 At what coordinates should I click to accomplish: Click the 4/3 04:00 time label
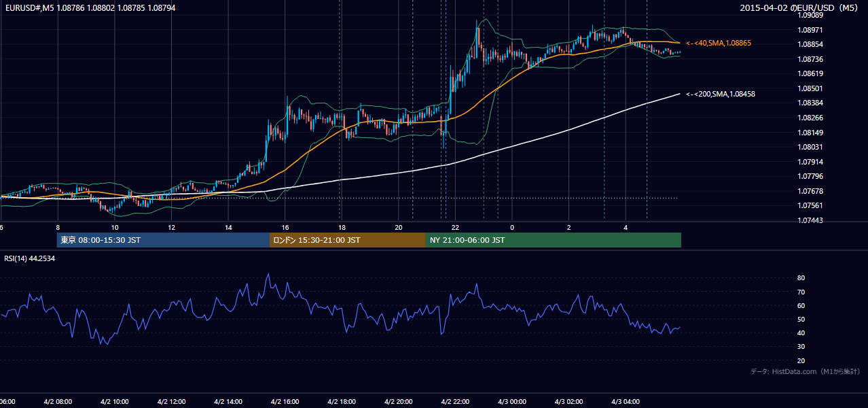pyautogui.click(x=626, y=401)
